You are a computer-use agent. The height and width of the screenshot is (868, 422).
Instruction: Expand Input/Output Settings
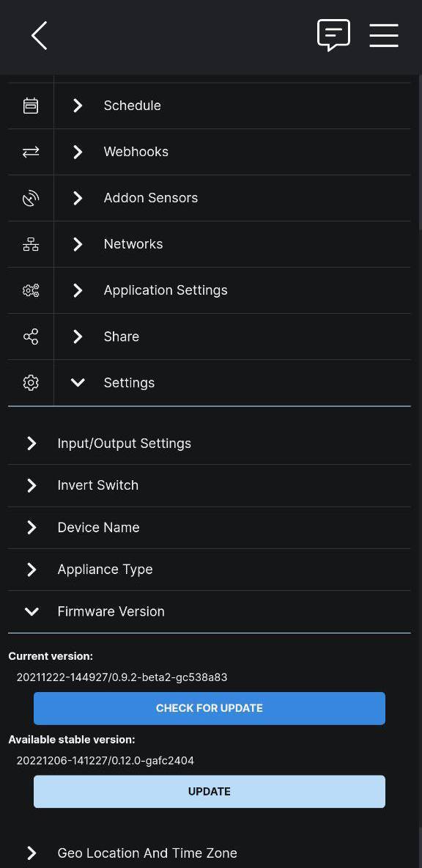click(x=210, y=444)
